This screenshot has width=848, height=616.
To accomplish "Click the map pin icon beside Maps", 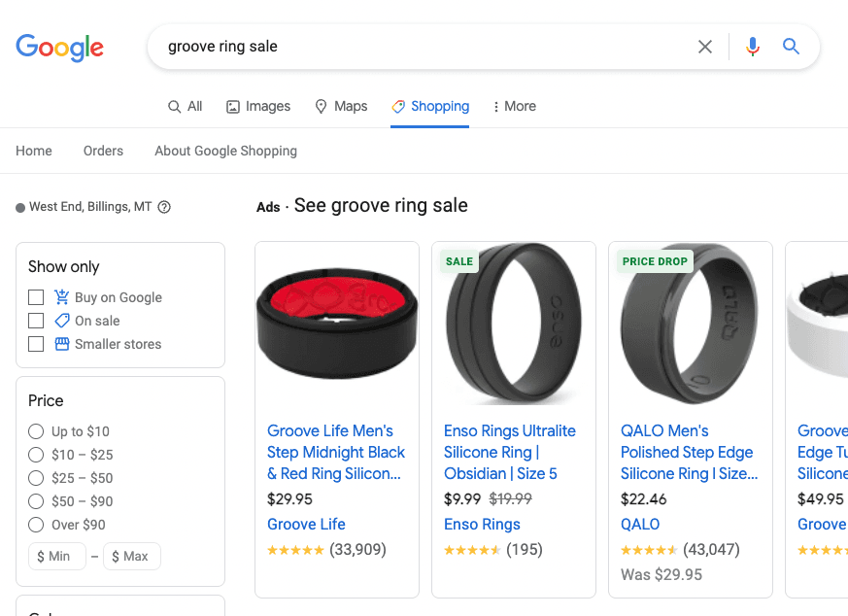I will point(321,106).
